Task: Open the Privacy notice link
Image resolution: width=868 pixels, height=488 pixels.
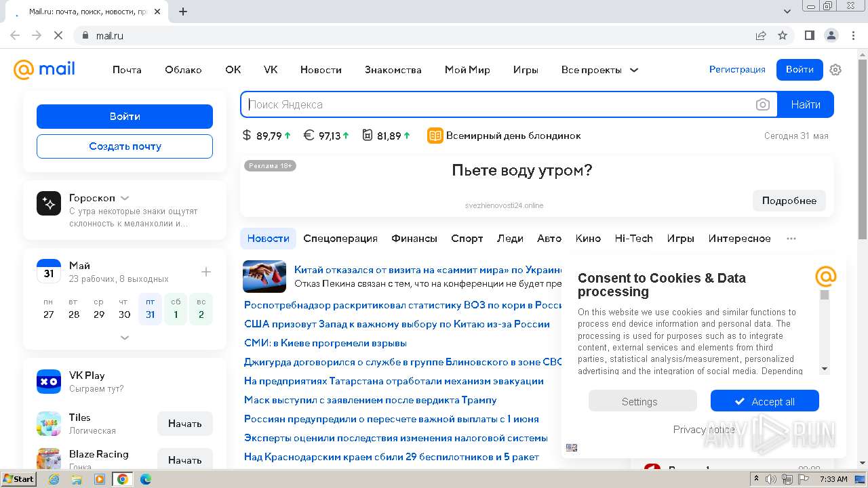Action: 704,430
